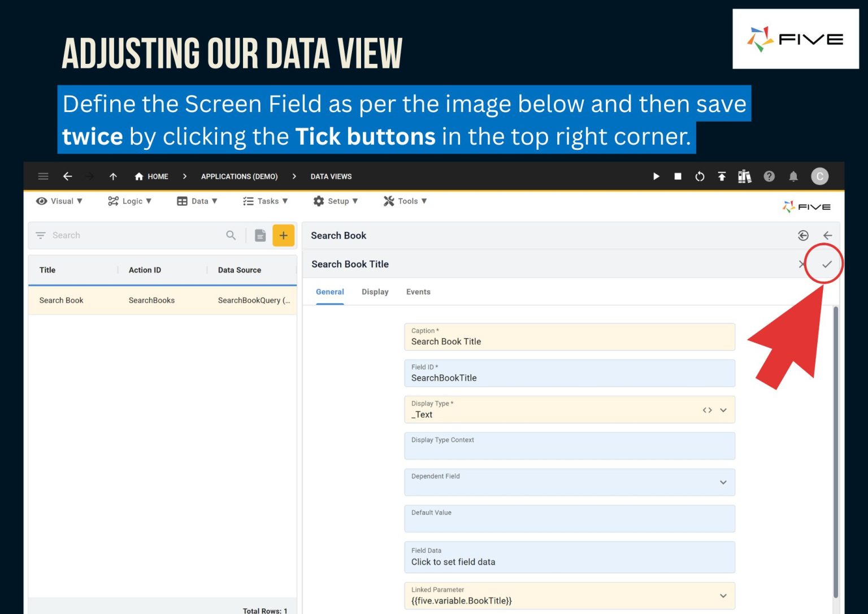Click 'Click to set field data'
This screenshot has width=868, height=614.
(x=453, y=562)
